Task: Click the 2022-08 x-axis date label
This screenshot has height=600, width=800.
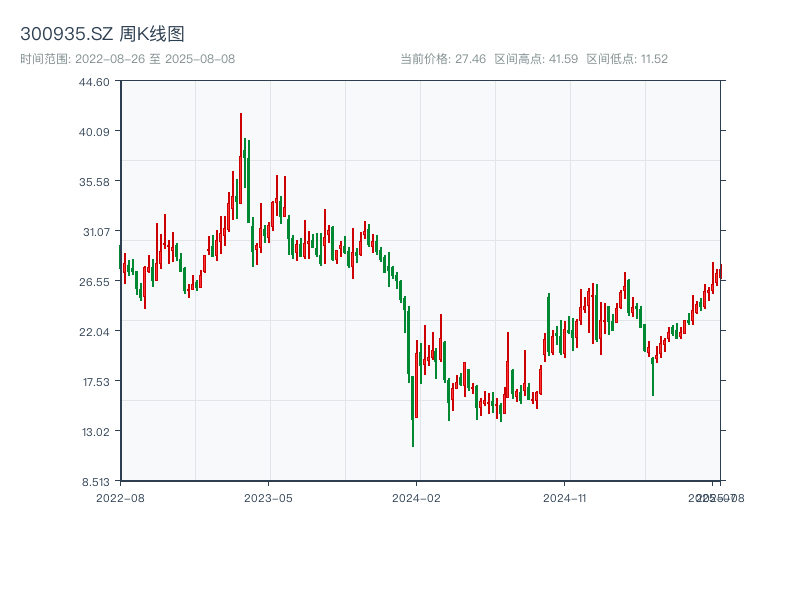Action: [x=120, y=497]
